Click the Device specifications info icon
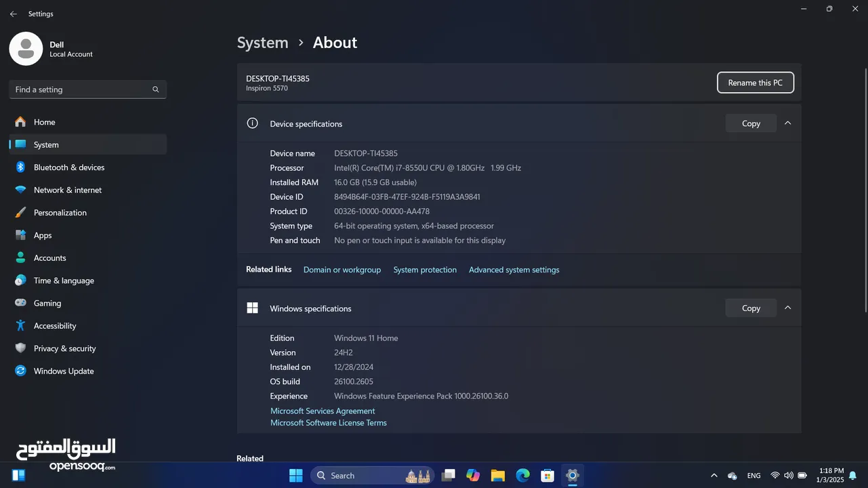868x488 pixels. (x=252, y=123)
